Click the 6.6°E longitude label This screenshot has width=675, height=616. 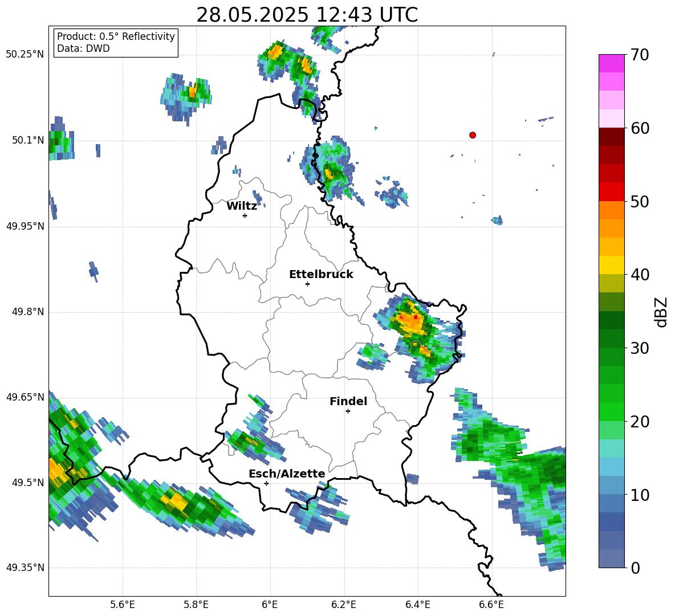point(491,605)
